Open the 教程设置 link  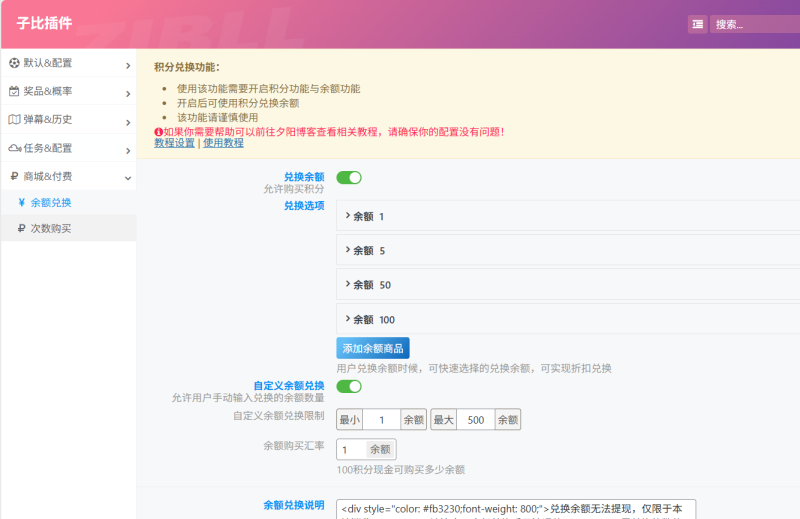click(x=174, y=143)
